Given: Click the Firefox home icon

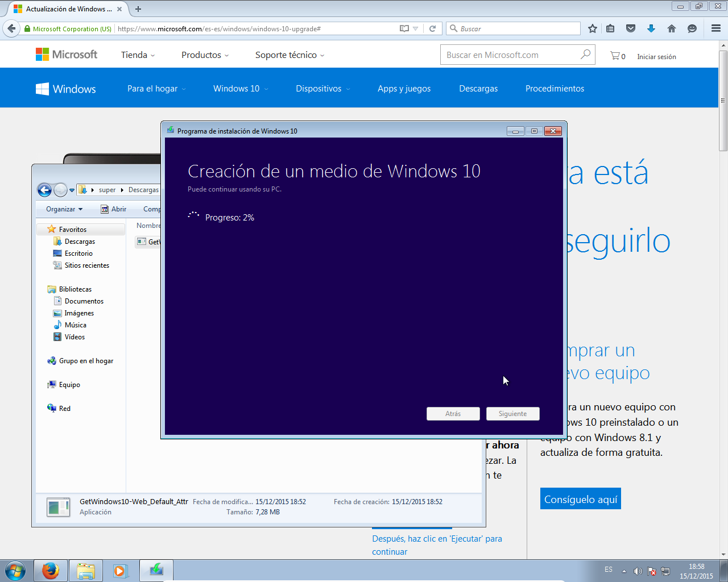Looking at the screenshot, I should point(671,28).
